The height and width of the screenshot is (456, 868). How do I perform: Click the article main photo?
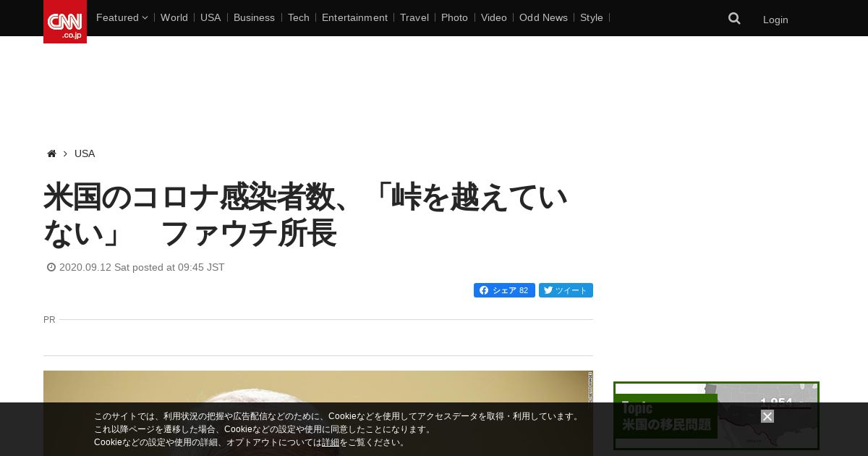[318, 413]
